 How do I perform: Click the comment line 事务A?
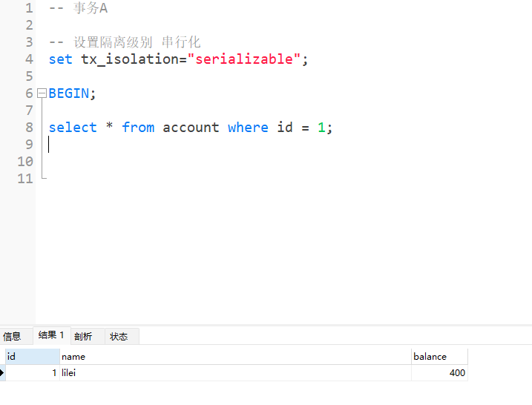[x=79, y=8]
